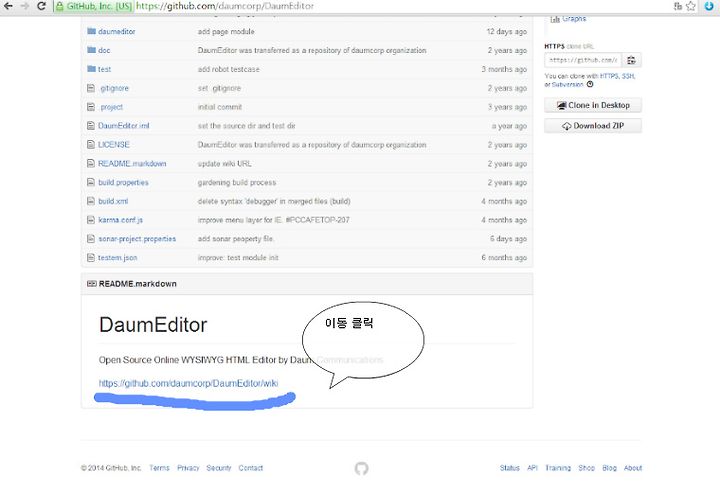The height and width of the screenshot is (491, 720).
Task: Open the sonar-project.properties file
Action: pyautogui.click(x=137, y=239)
